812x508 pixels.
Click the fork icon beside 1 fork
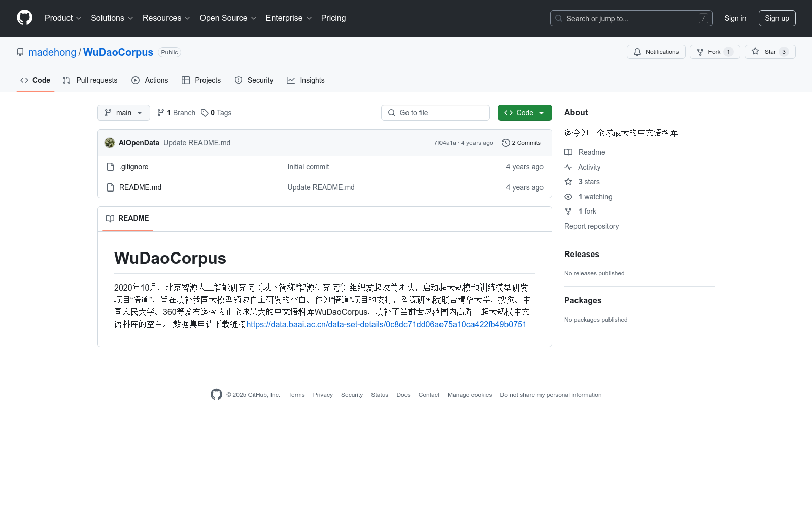tap(568, 211)
